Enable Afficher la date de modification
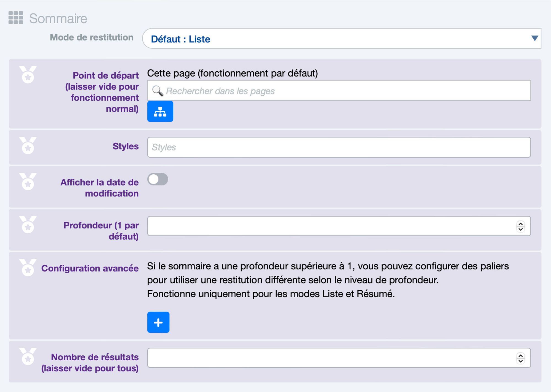The image size is (551, 392). pyautogui.click(x=158, y=179)
